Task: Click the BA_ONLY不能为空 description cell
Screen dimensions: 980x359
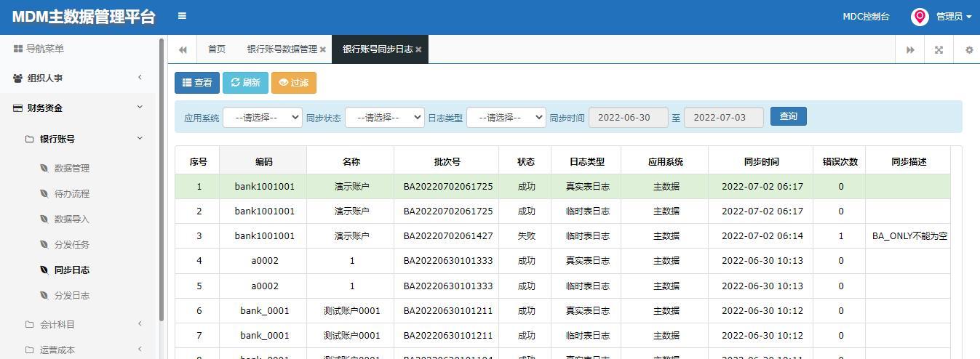Action: 909,235
